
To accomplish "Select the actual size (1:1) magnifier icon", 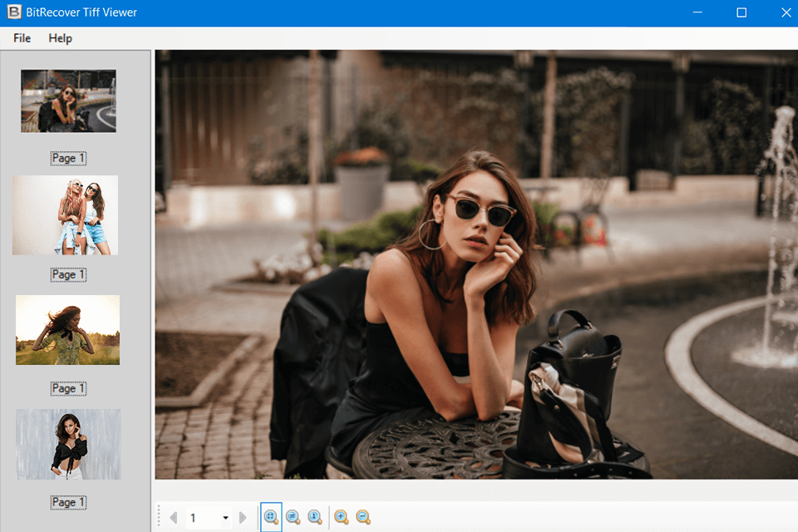I will (x=314, y=517).
